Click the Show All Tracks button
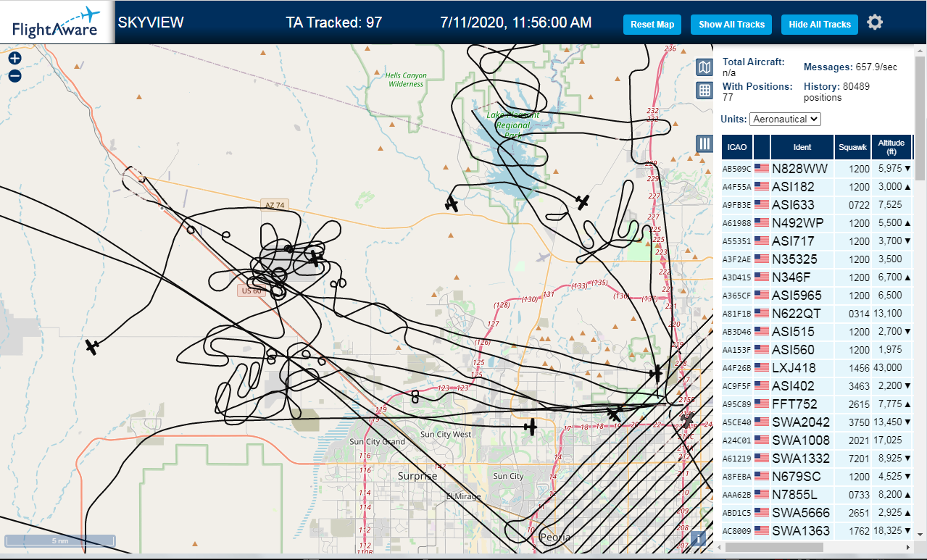The height and width of the screenshot is (560, 927). (731, 24)
